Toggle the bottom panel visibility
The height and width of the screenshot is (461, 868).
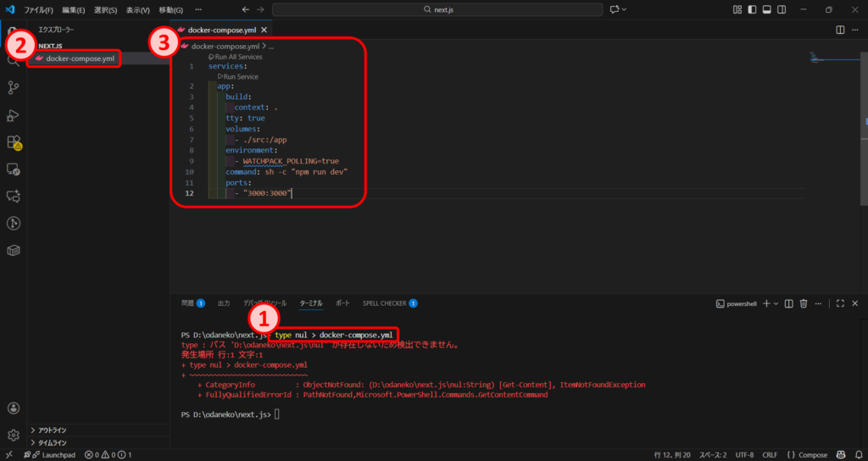(766, 9)
